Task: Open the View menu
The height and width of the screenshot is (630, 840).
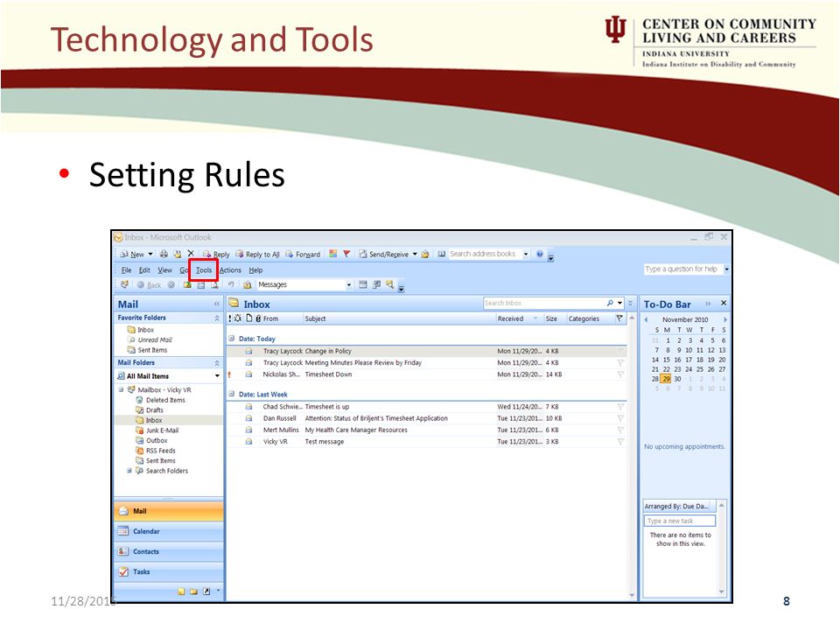Action: (165, 270)
